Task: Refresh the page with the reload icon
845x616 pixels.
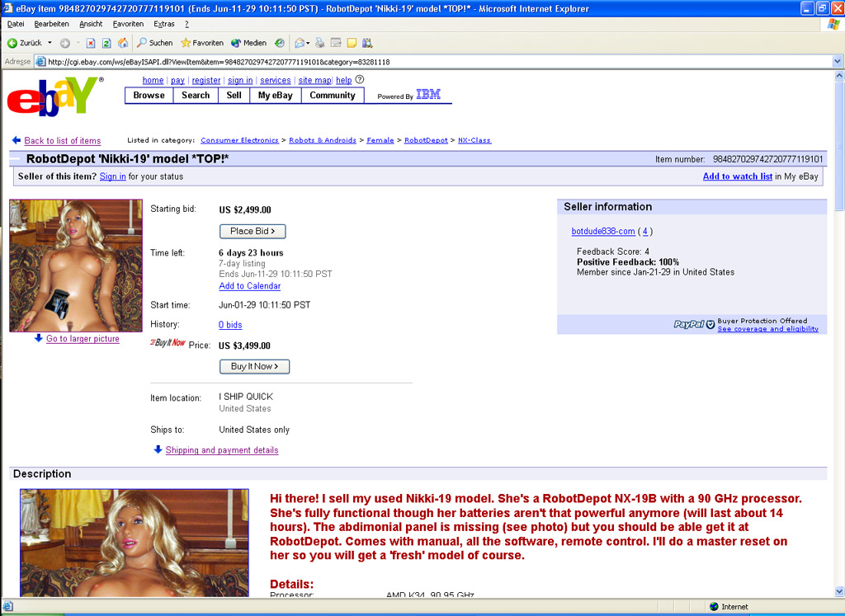Action: (x=106, y=43)
